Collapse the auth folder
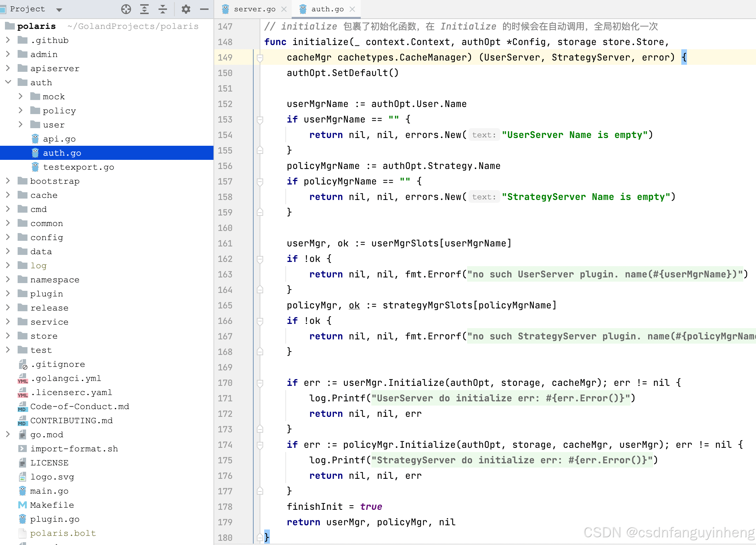Screen dimensions: 756x545 click(8, 82)
